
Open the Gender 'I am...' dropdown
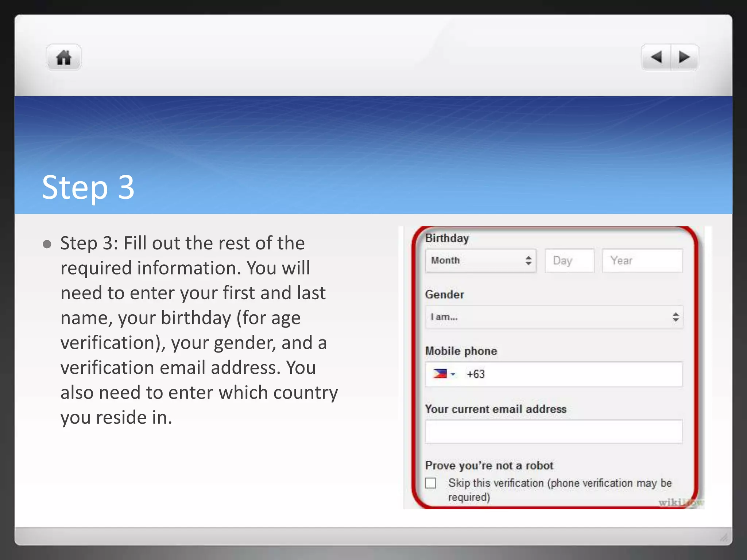(554, 317)
